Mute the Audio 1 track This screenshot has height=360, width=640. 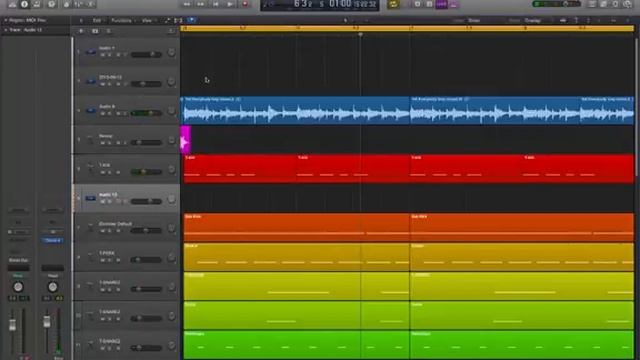(102, 55)
